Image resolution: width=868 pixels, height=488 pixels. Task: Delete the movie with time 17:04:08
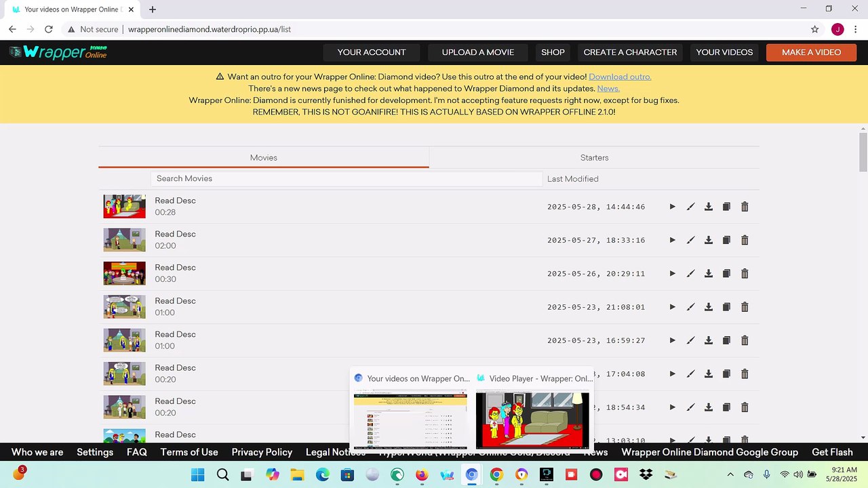pos(745,373)
